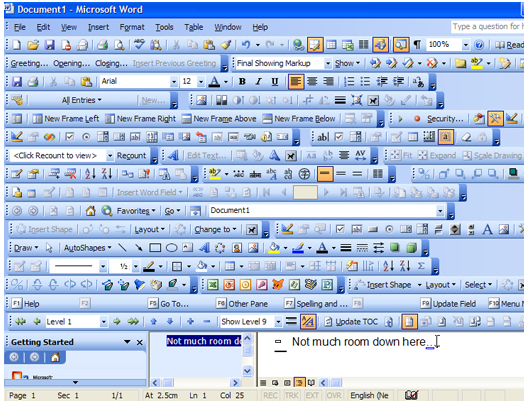524x402 pixels.
Task: Click the Recount button
Action: [131, 156]
